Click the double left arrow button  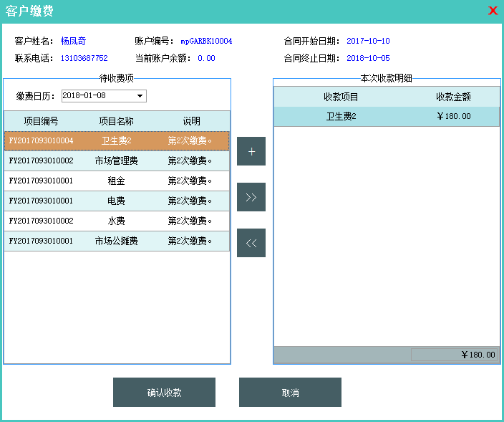251,243
